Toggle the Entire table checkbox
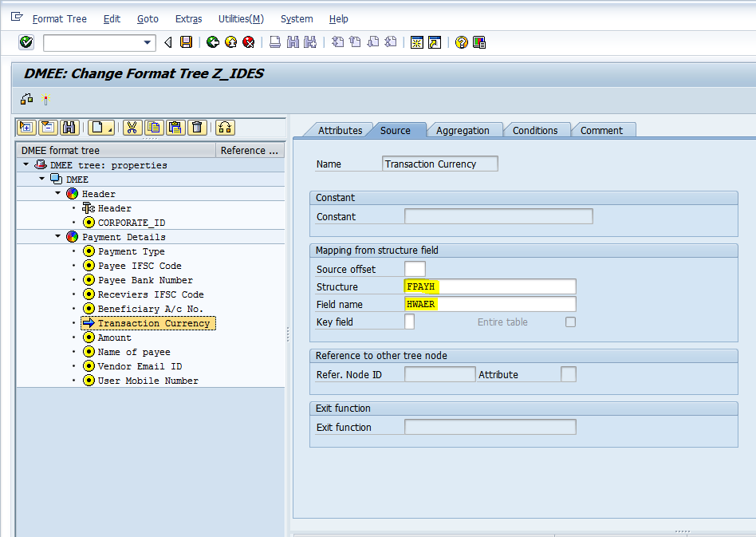This screenshot has width=756, height=537. coord(570,322)
